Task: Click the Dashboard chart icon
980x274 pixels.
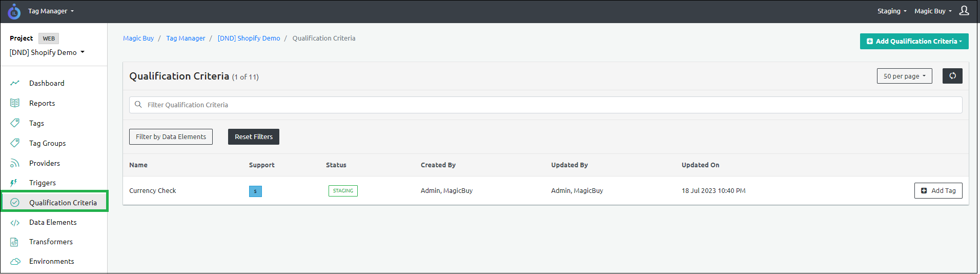Action: pyautogui.click(x=15, y=83)
